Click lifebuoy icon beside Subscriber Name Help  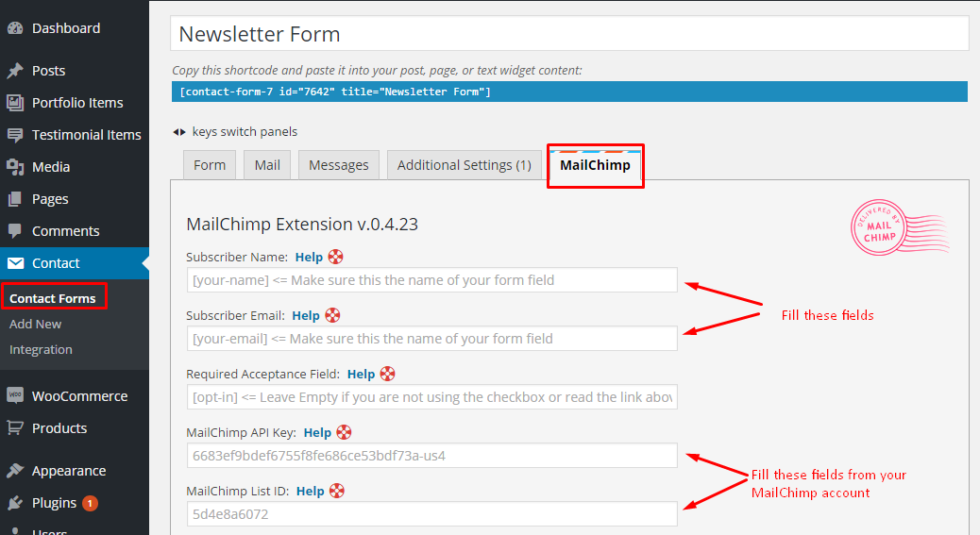(335, 257)
